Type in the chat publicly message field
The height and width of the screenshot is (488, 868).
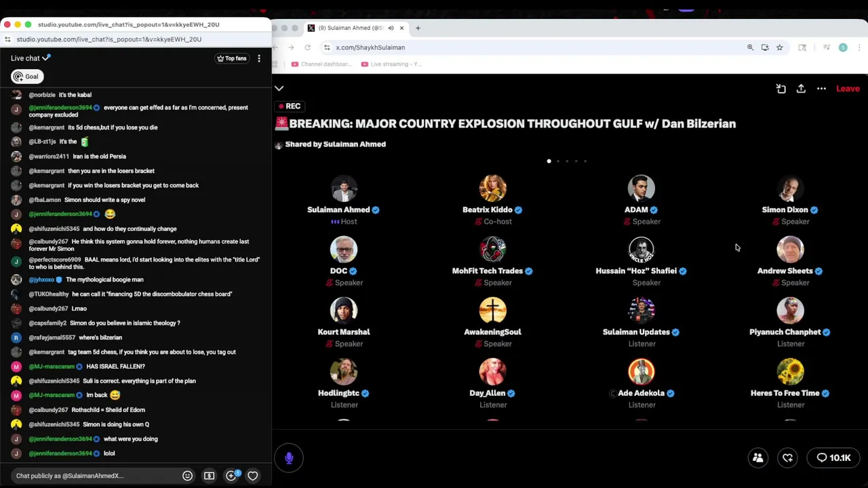pyautogui.click(x=95, y=476)
